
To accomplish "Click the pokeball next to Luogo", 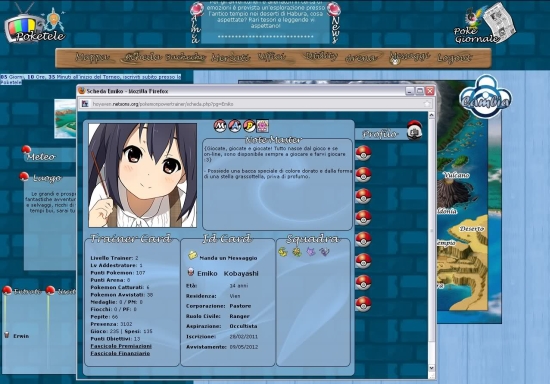I will coord(24,176).
